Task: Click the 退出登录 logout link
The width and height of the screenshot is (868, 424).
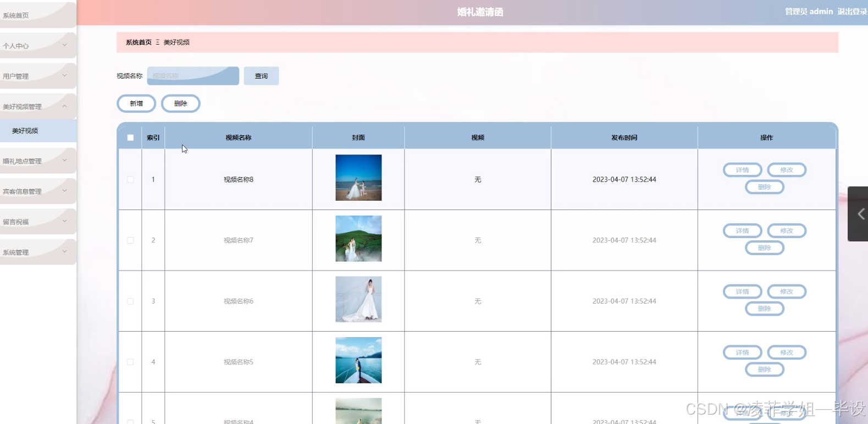Action: tap(852, 12)
